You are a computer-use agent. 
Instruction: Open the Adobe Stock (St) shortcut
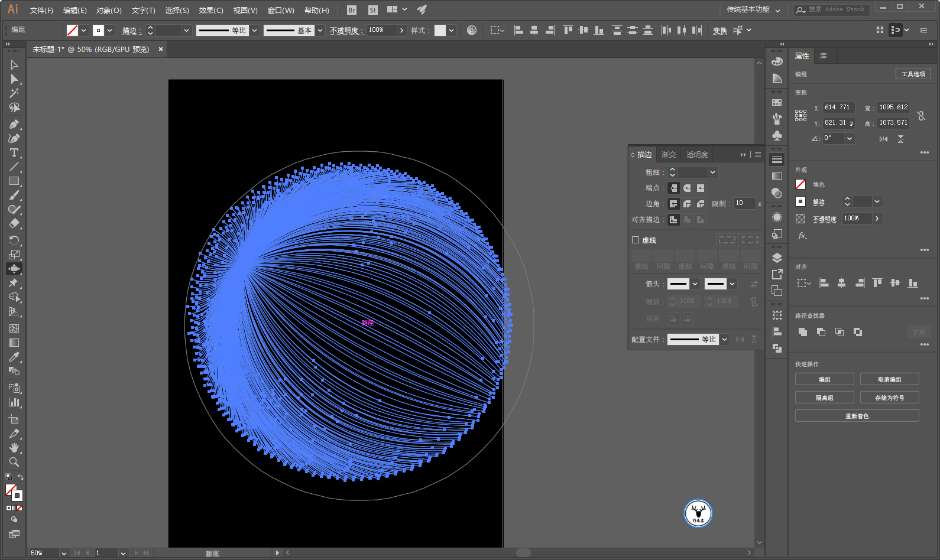pos(372,10)
